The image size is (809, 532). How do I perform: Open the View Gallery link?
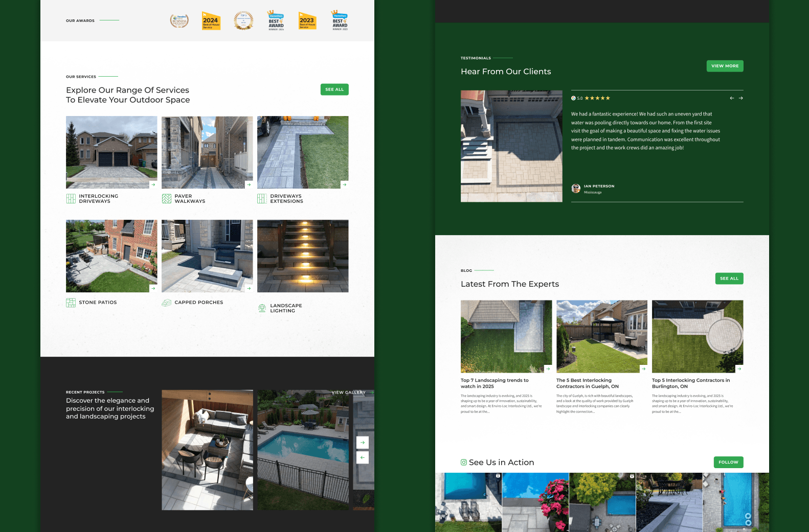tap(348, 392)
